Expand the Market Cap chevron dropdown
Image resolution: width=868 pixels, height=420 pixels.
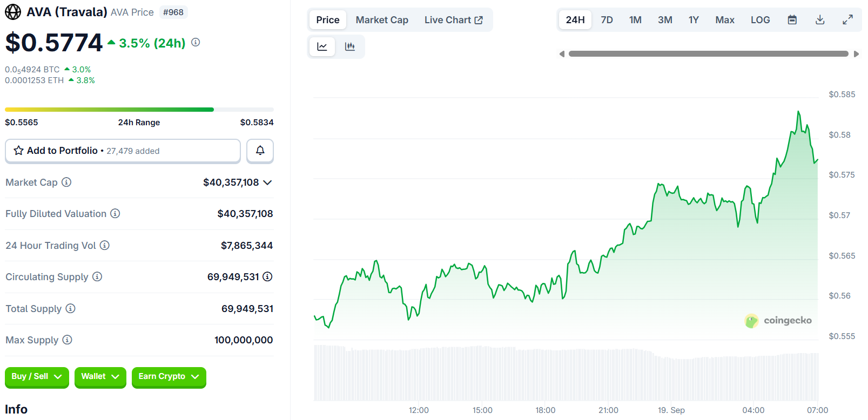[x=267, y=182]
